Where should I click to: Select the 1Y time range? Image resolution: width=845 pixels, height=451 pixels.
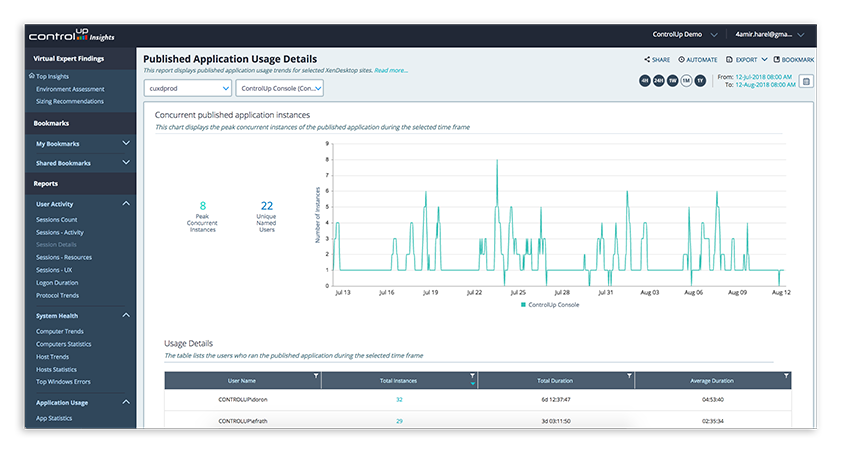pyautogui.click(x=700, y=81)
